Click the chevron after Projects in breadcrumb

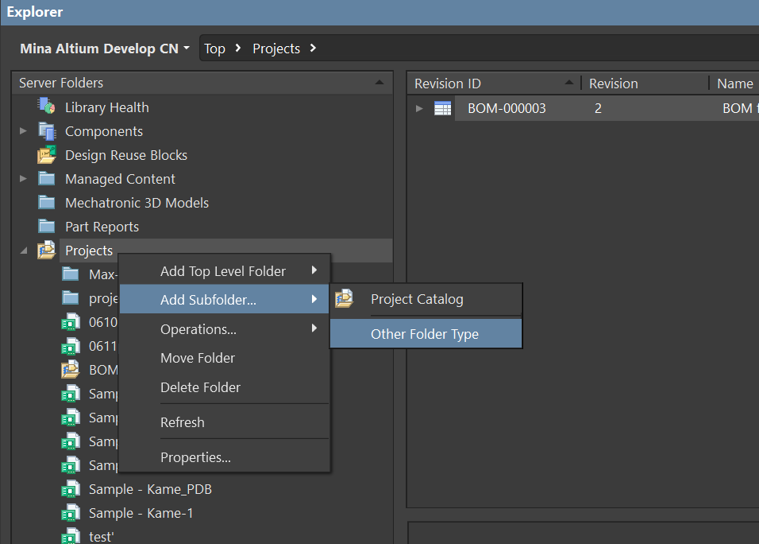coord(313,48)
